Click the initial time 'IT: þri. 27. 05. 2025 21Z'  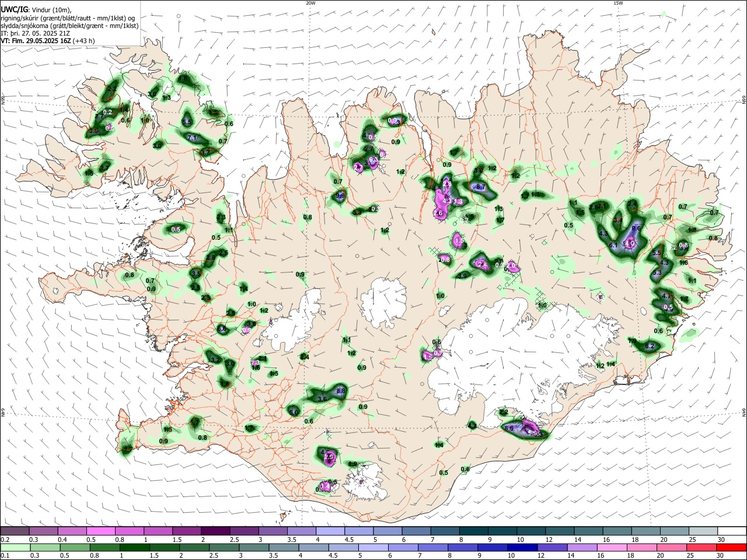(x=36, y=33)
